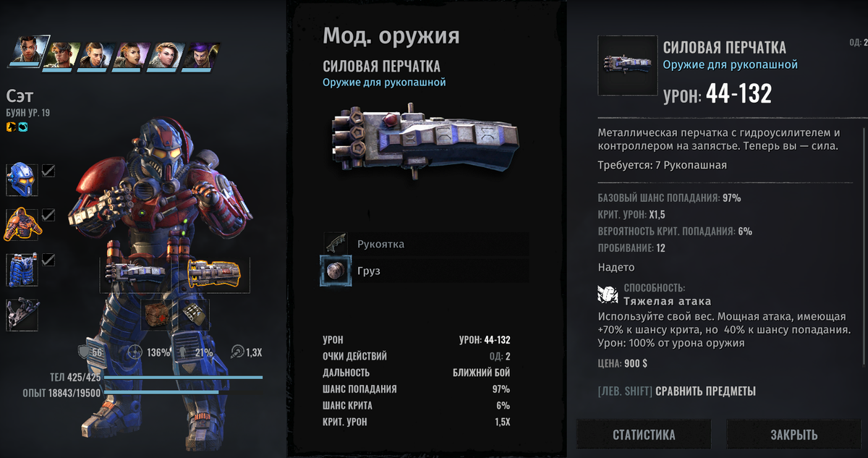This screenshot has height=458, width=868.
Task: Toggle the helmet visibility checkbox
Action: [x=48, y=171]
